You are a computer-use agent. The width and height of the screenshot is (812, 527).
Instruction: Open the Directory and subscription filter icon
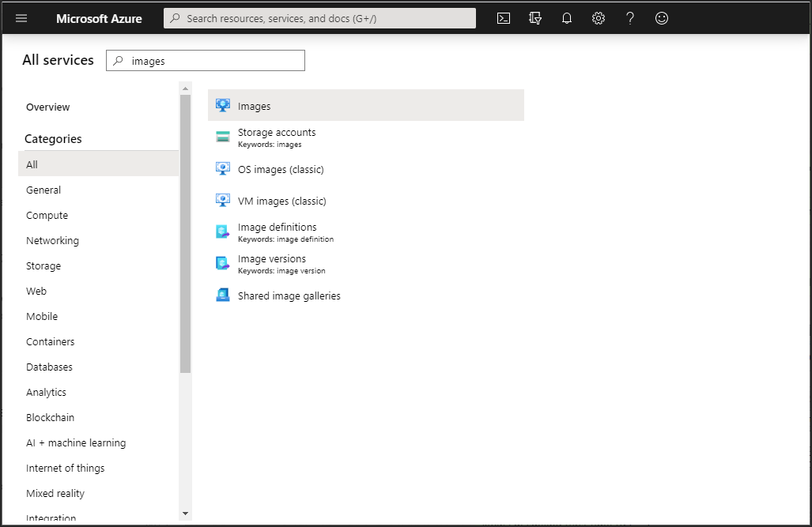click(x=535, y=19)
